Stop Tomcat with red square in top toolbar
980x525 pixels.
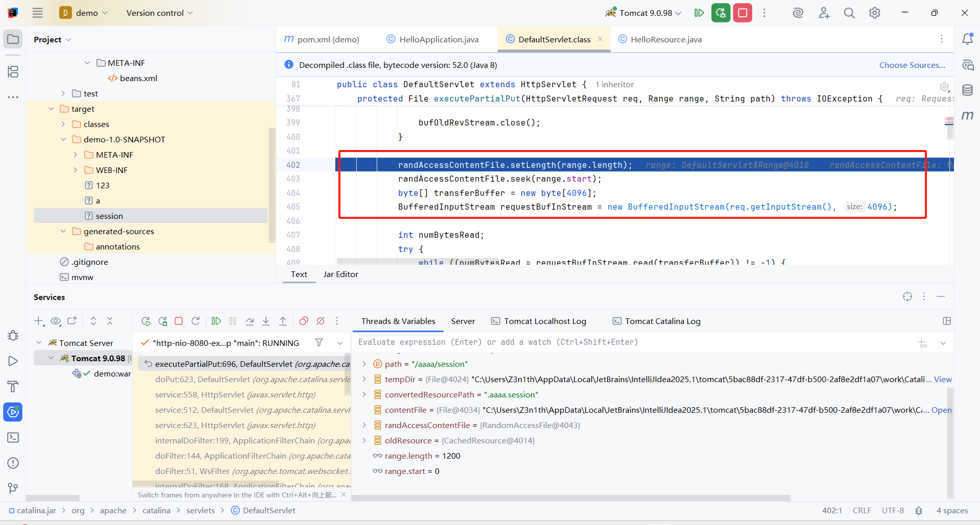coord(743,13)
